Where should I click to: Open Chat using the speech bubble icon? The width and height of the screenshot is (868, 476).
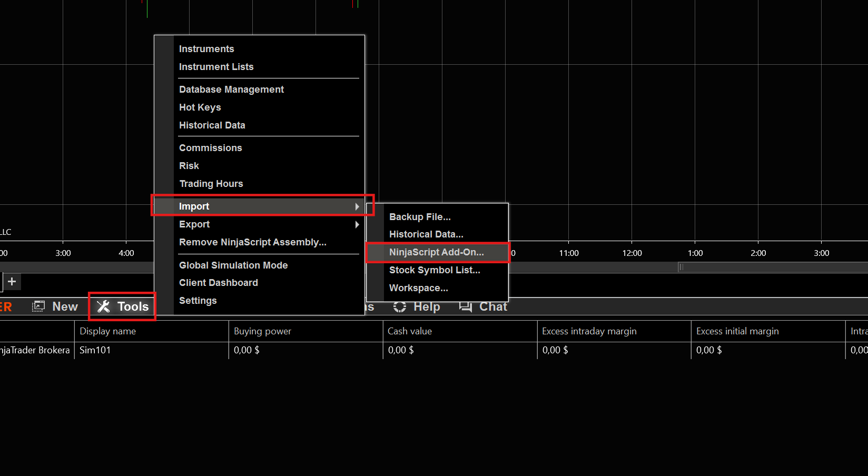tap(466, 306)
